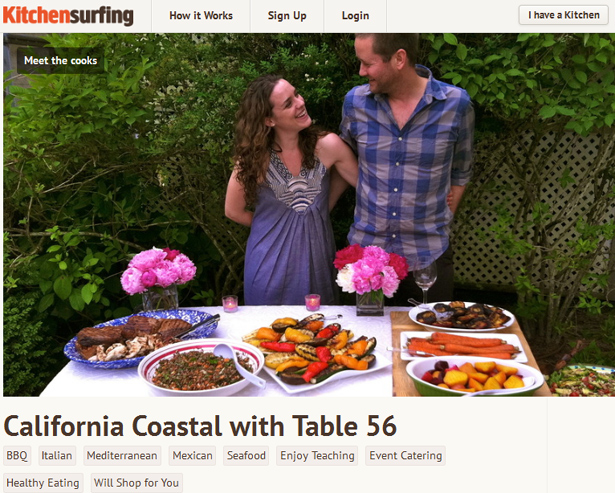Click the Enjoy Teaching tag
The image size is (615, 493).
tap(317, 455)
